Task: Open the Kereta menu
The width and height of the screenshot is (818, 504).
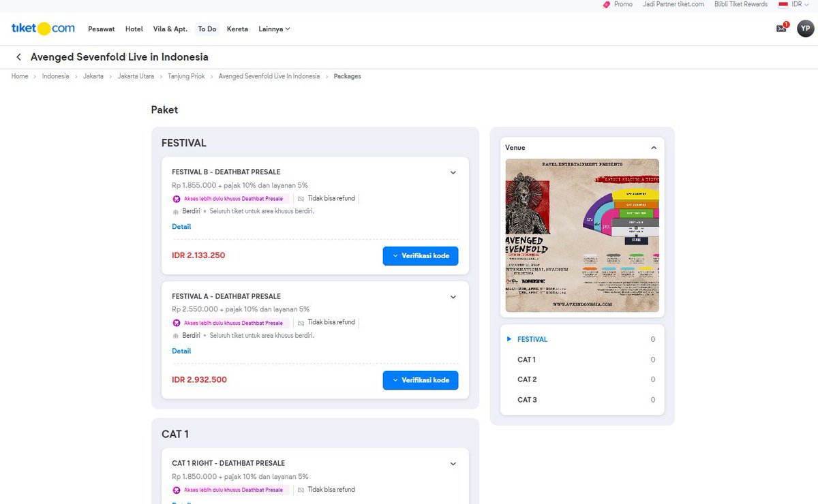Action: coord(237,29)
